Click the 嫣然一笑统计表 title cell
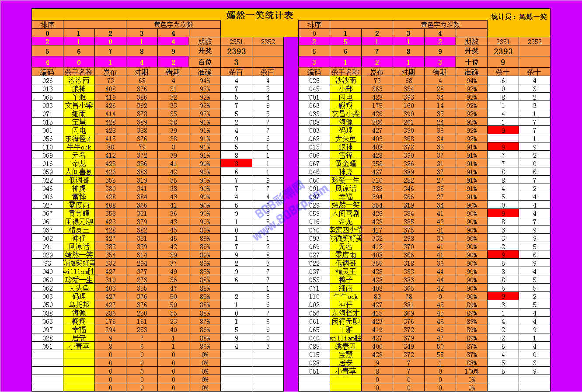582x392 pixels. [x=259, y=15]
